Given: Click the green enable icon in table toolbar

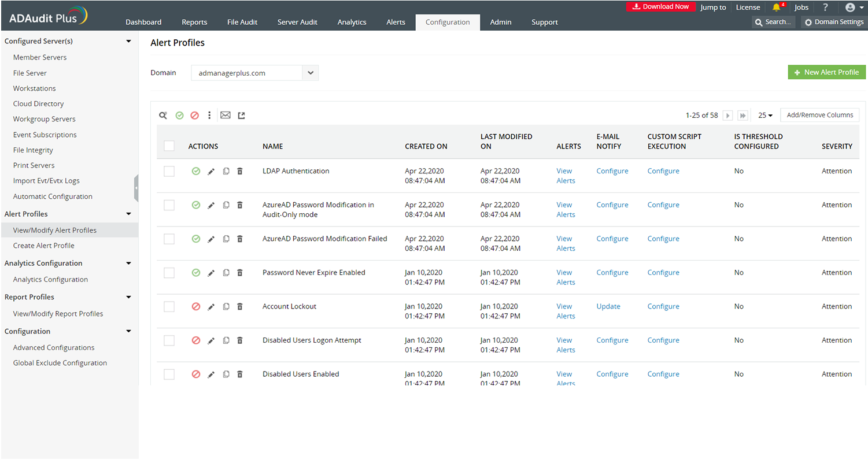Looking at the screenshot, I should [179, 116].
